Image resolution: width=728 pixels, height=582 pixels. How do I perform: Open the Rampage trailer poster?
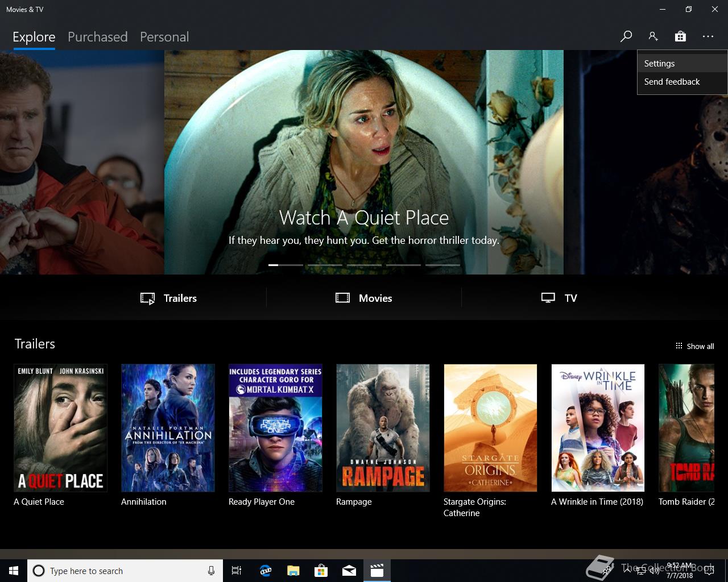click(x=383, y=428)
